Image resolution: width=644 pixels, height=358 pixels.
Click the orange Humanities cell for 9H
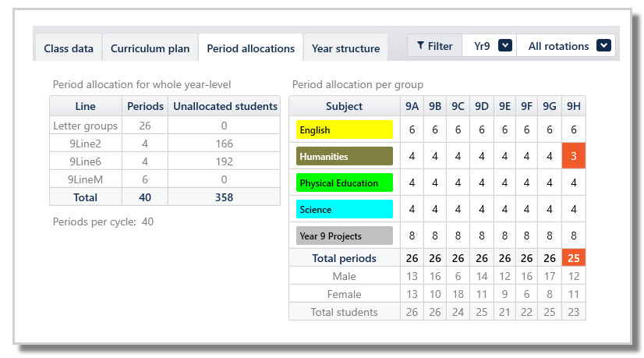(x=574, y=157)
